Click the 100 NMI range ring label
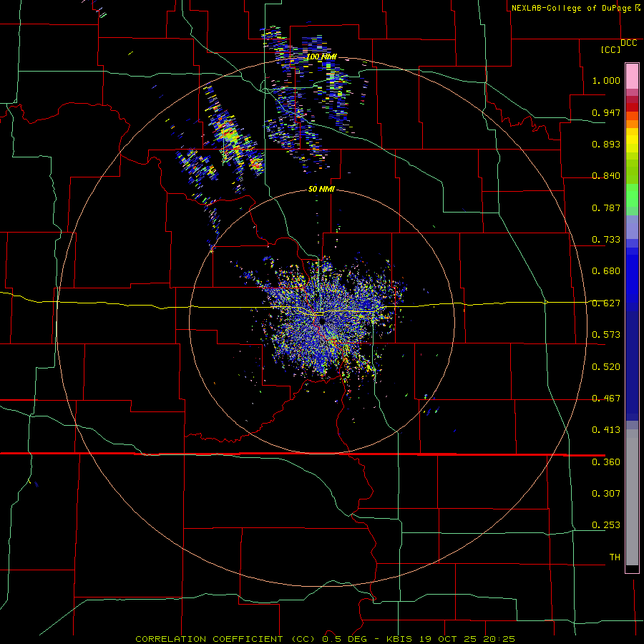 click(321, 57)
